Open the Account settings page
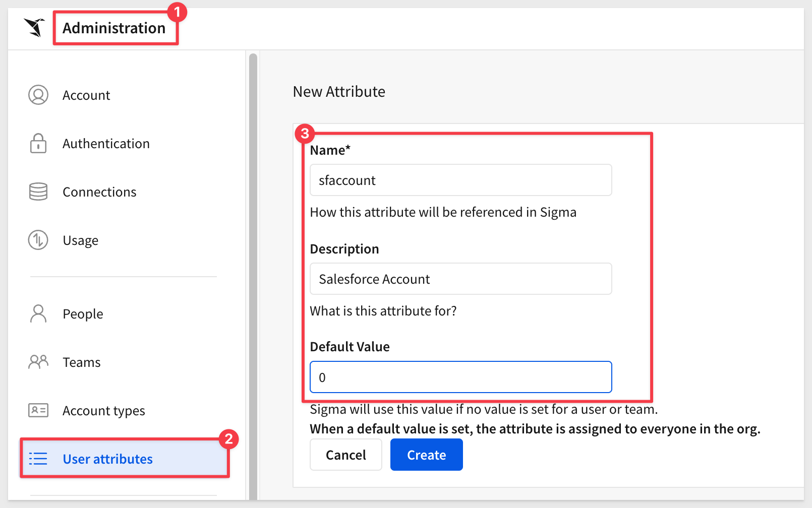The image size is (812, 508). point(86,95)
